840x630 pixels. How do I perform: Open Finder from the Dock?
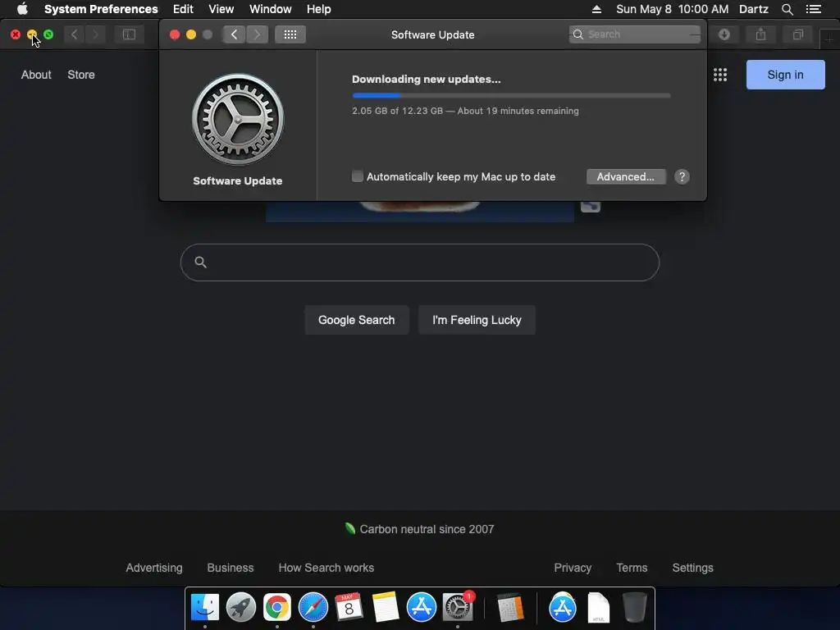coord(204,608)
